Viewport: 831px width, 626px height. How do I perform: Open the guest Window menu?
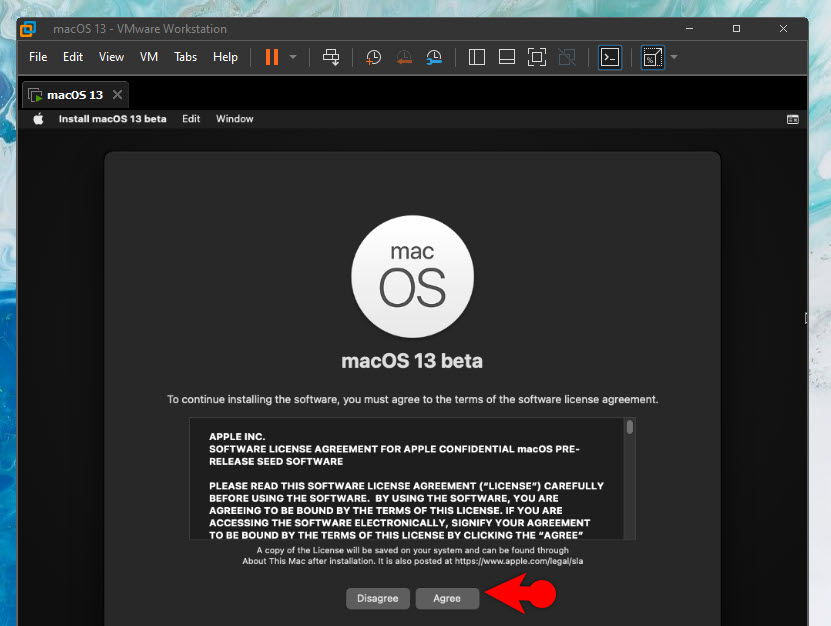pos(234,119)
